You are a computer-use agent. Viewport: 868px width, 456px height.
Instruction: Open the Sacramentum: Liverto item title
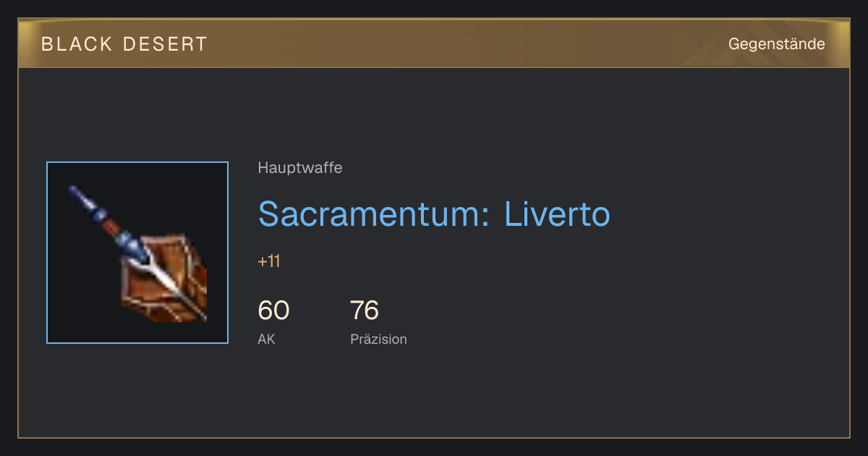434,214
